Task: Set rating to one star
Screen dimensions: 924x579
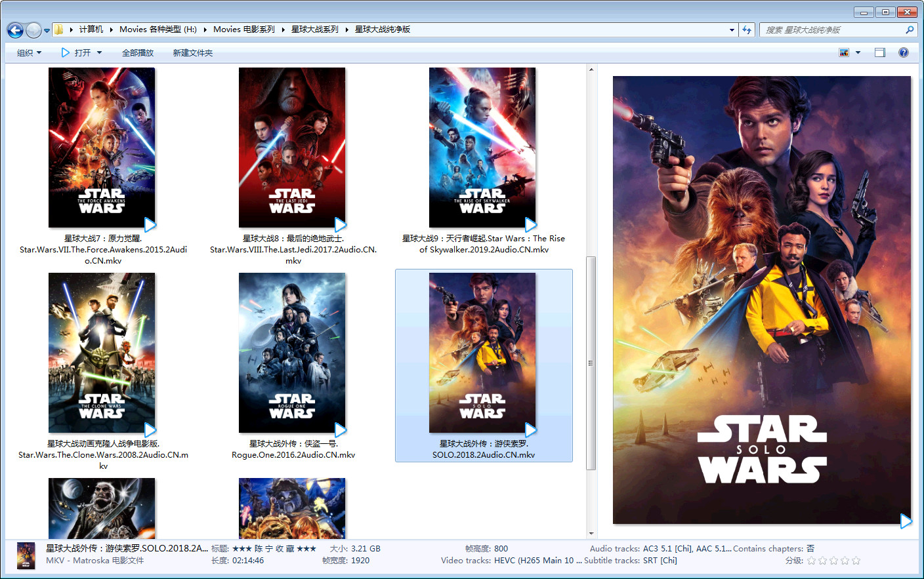Action: (x=812, y=561)
